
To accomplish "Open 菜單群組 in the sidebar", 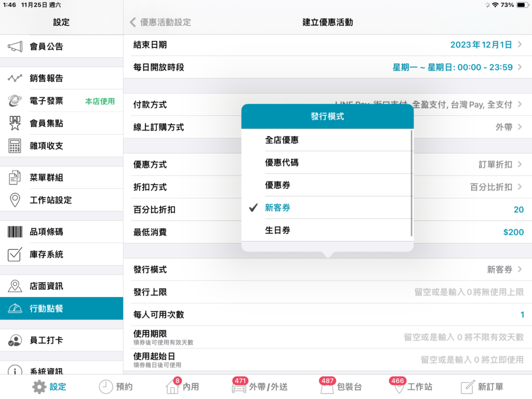I will pos(61,178).
